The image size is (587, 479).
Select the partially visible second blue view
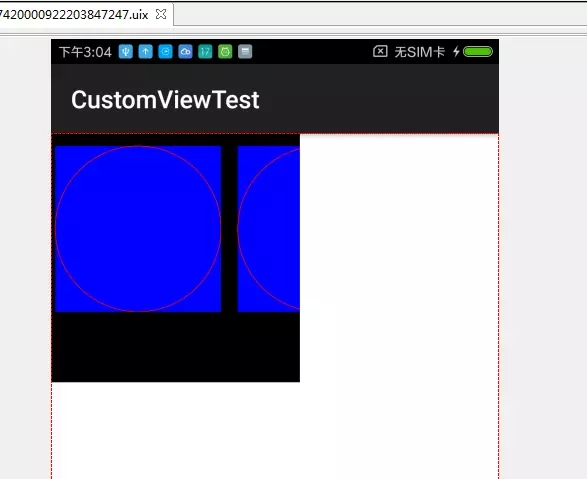[269, 229]
